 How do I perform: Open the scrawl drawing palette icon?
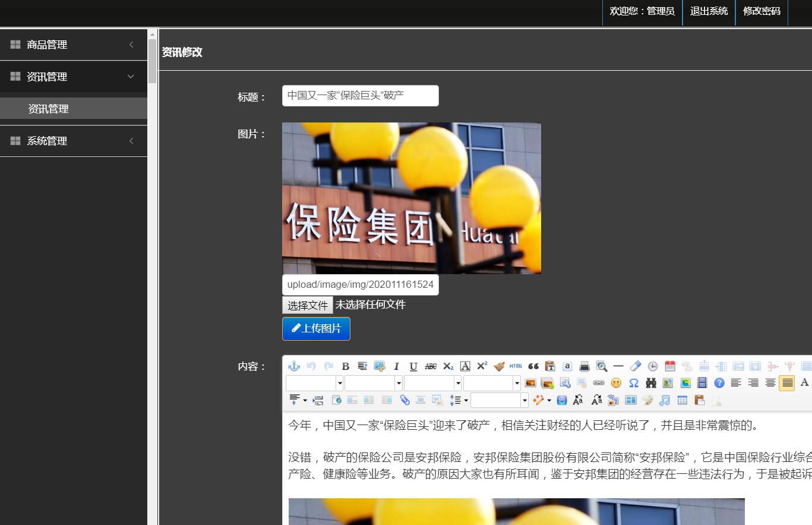click(x=647, y=400)
